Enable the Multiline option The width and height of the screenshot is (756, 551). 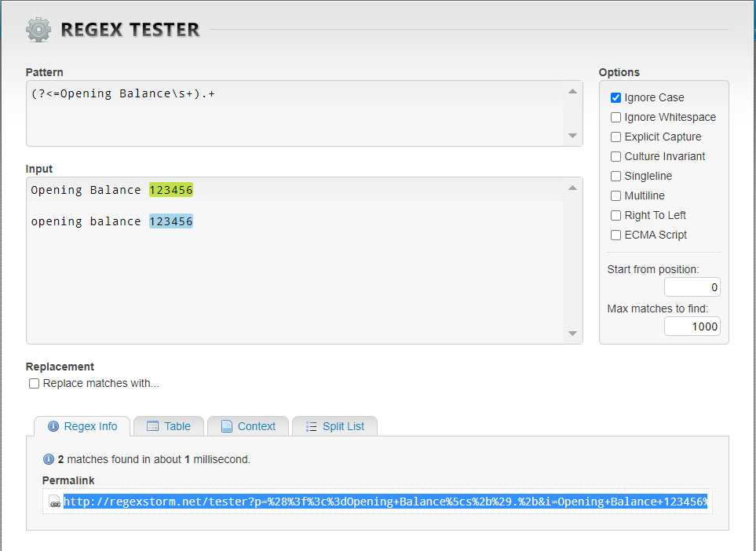615,195
